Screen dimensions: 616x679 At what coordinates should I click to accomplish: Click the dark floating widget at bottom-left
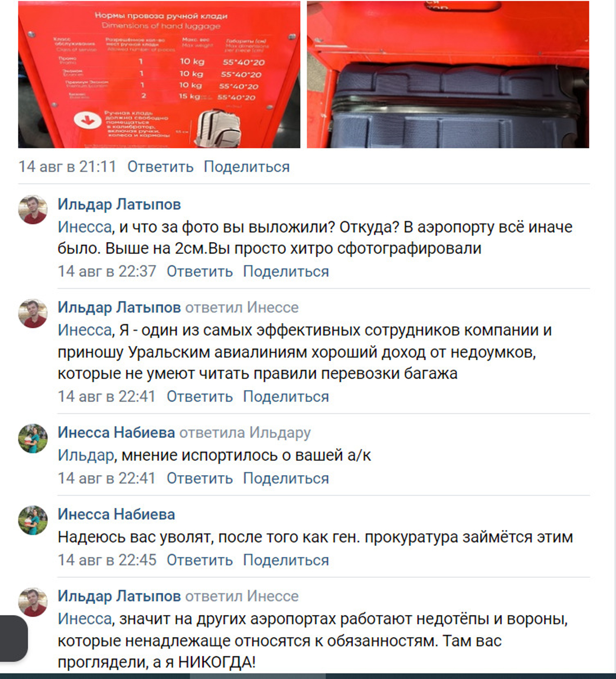pos(14,638)
